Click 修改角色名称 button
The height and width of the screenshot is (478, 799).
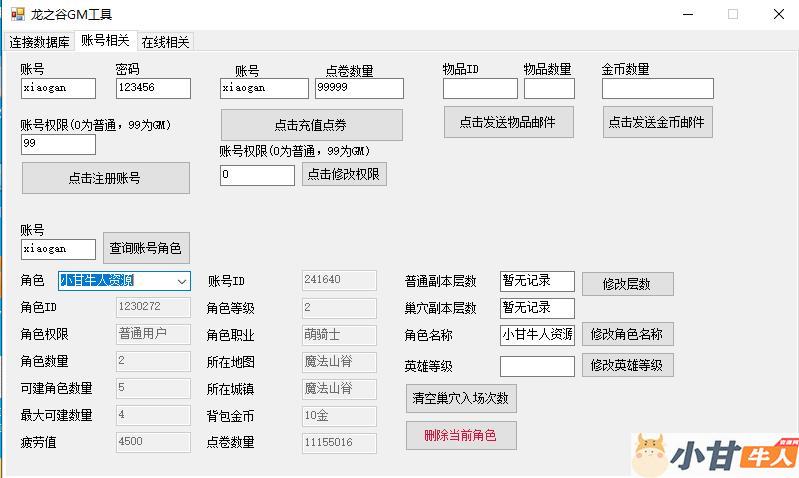click(x=627, y=334)
